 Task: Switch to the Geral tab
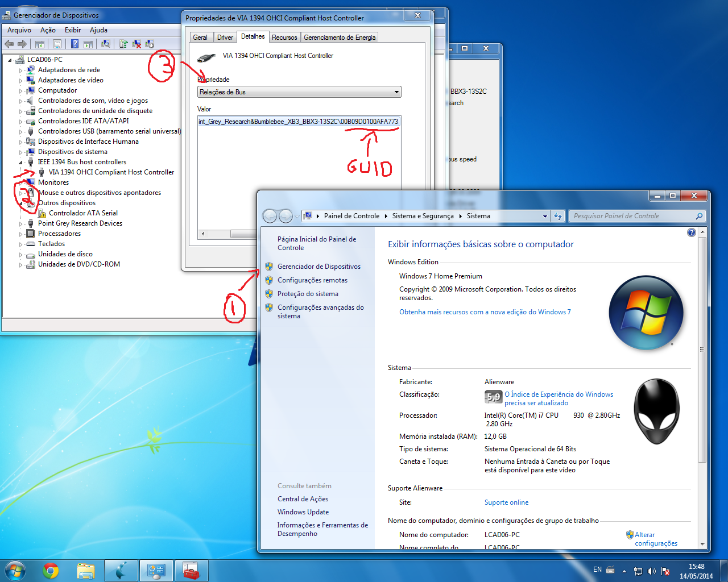200,38
